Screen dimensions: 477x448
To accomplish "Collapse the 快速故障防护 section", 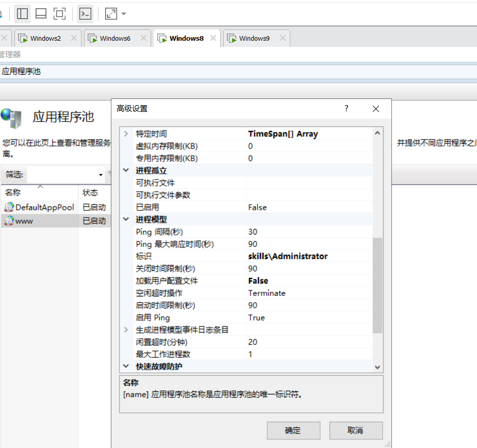I will 126,367.
